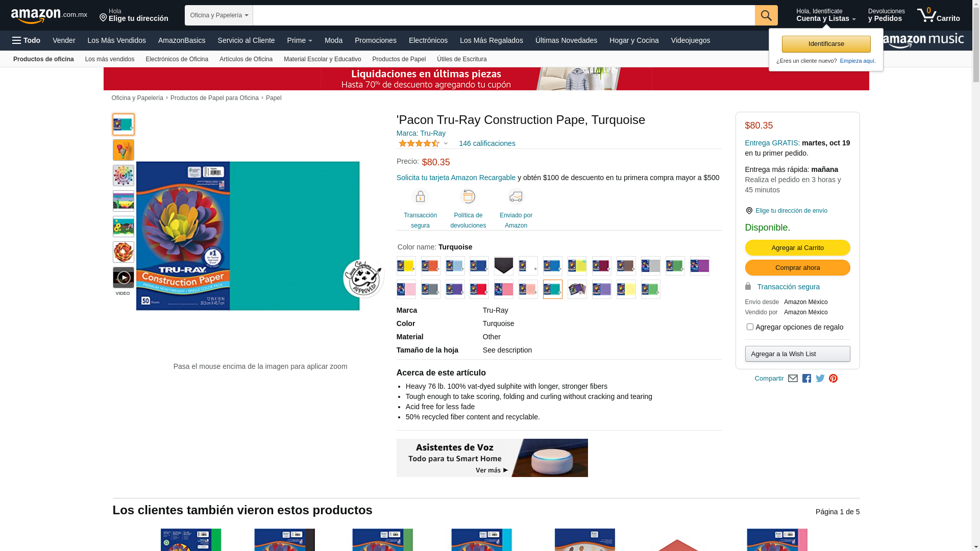Select the black color swatch
The height and width of the screenshot is (551, 980).
pos(503,266)
